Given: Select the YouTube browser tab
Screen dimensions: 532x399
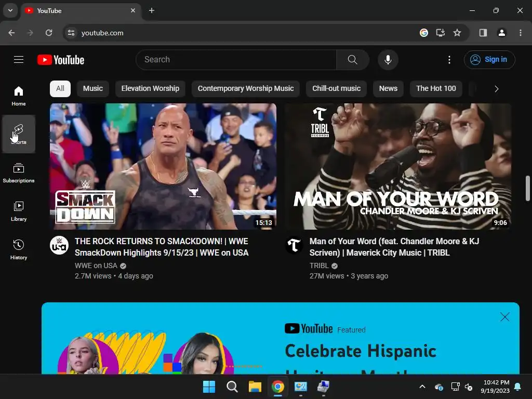Looking at the screenshot, I should click(x=81, y=11).
